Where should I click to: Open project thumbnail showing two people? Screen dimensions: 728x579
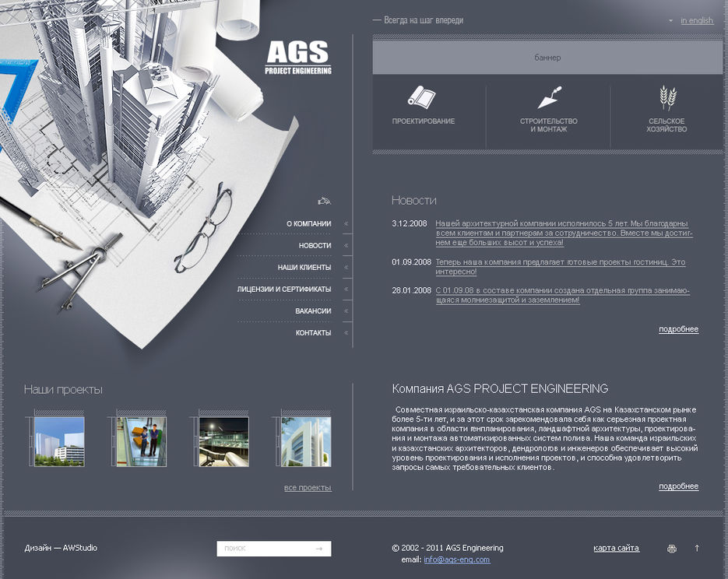pyautogui.click(x=142, y=442)
